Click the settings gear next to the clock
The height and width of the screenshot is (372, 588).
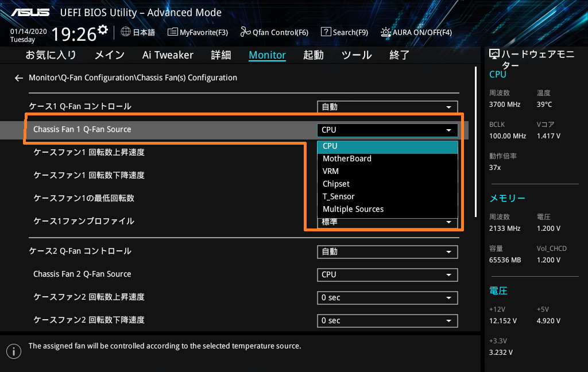[103, 30]
